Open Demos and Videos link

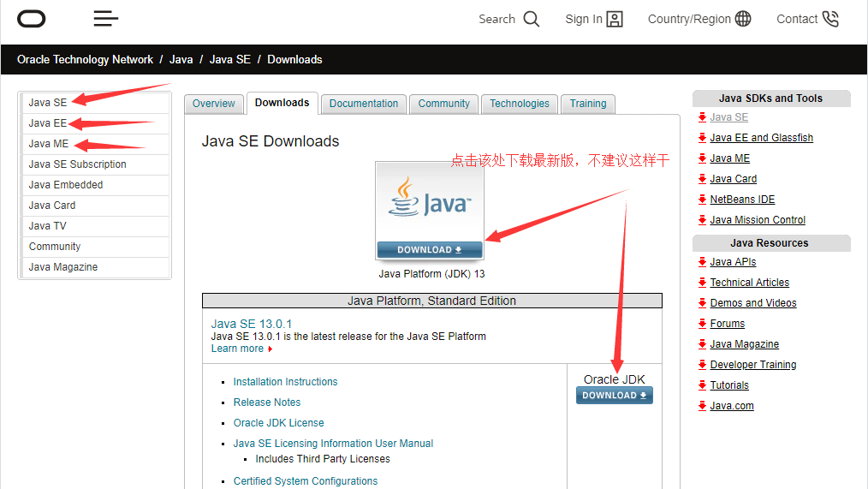[x=752, y=302]
